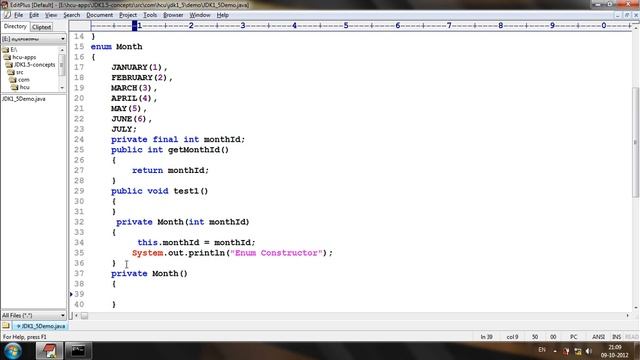Click EditPlus icon on taskbar

click(x=49, y=351)
